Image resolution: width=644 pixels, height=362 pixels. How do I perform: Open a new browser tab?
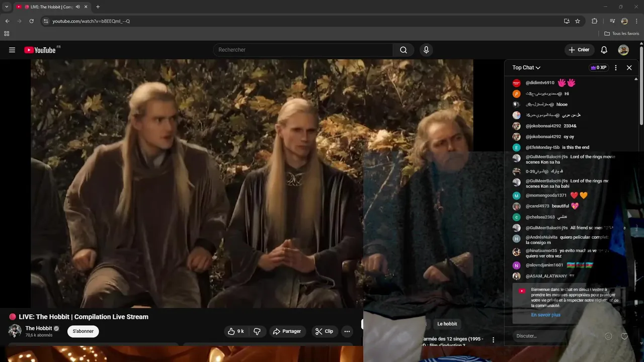[98, 7]
